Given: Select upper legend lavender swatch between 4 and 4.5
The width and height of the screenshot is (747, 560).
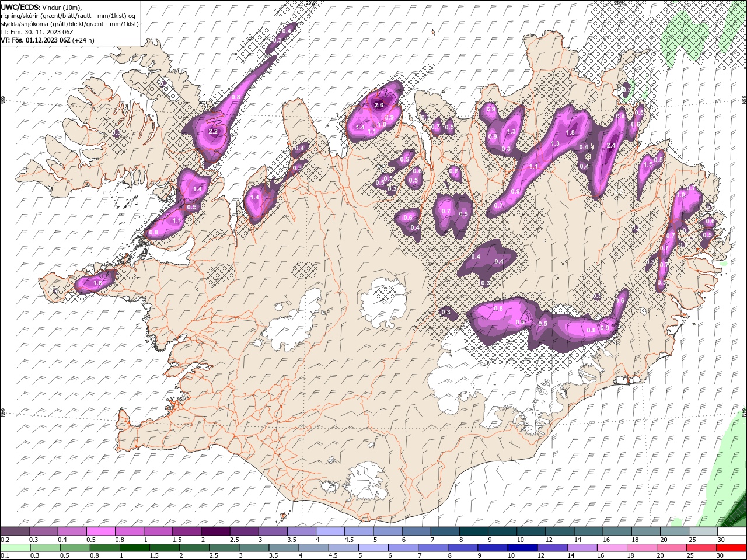Looking at the screenshot, I should pyautogui.click(x=330, y=531).
